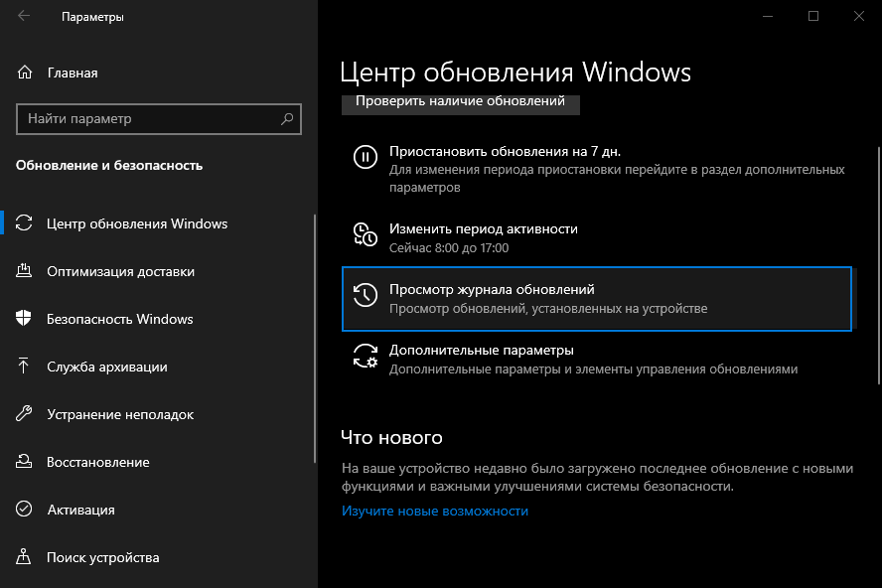Click the gear-sync icon for Дополнительные параметры

(x=366, y=356)
